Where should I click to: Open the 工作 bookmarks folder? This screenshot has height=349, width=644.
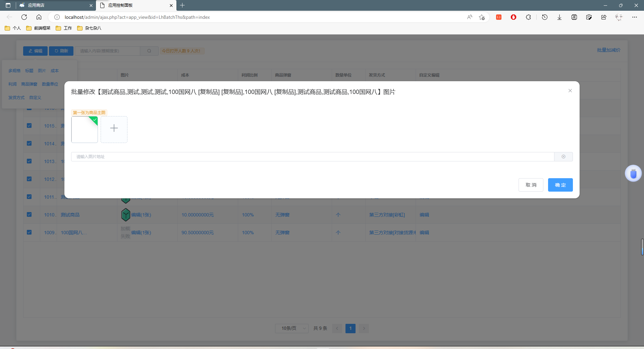click(64, 28)
